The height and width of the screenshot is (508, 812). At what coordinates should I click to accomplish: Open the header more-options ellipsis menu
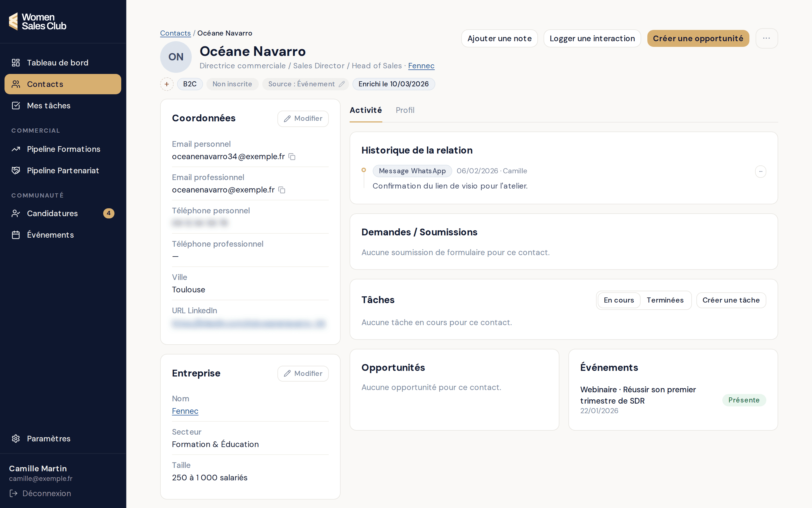click(766, 38)
